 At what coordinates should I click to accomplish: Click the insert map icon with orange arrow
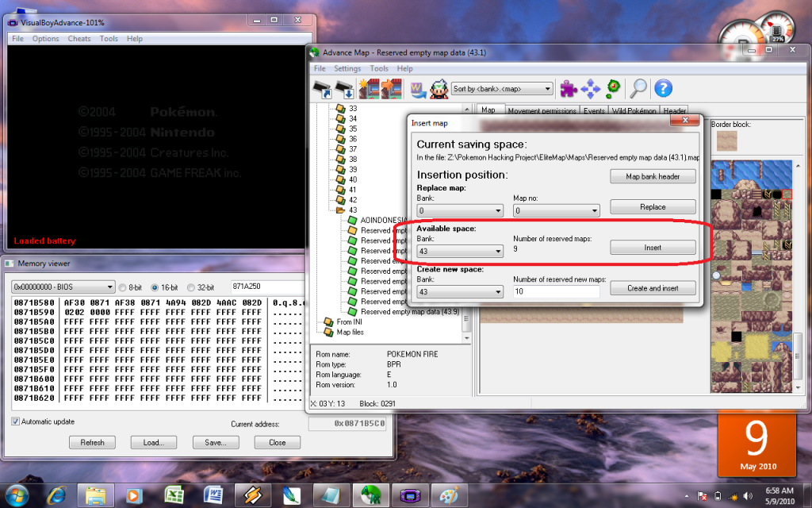391,89
